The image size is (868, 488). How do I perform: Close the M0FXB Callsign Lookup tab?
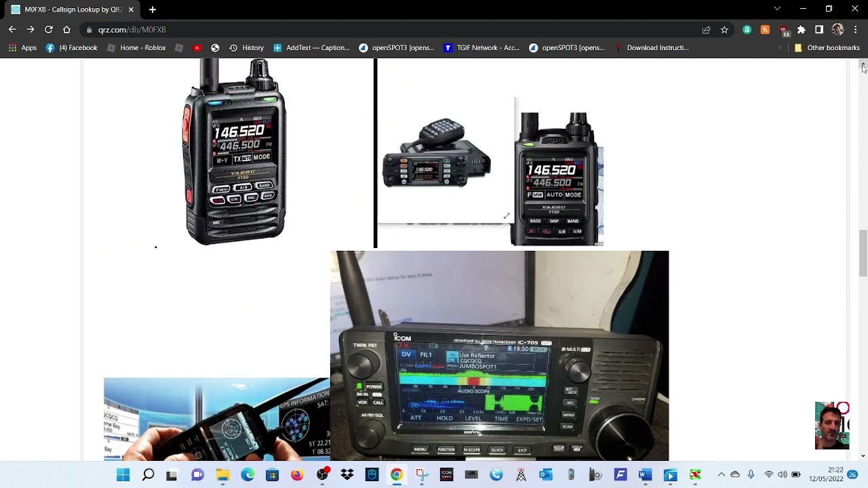131,9
